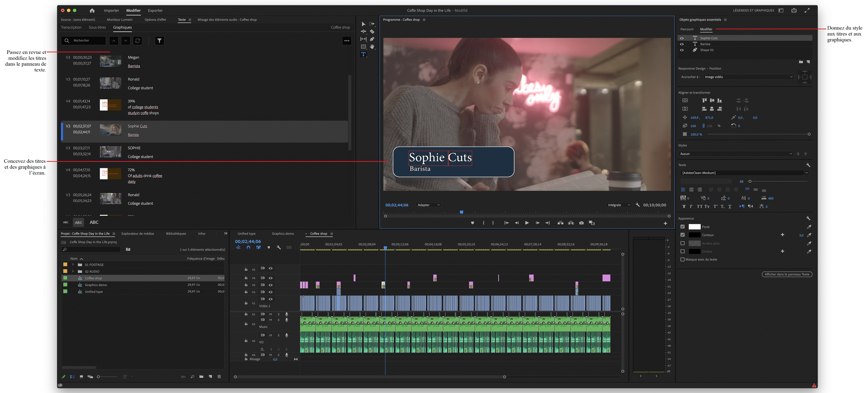The height and width of the screenshot is (393, 868).
Task: Enable Snap in the timeline toolbar
Action: pyautogui.click(x=248, y=248)
